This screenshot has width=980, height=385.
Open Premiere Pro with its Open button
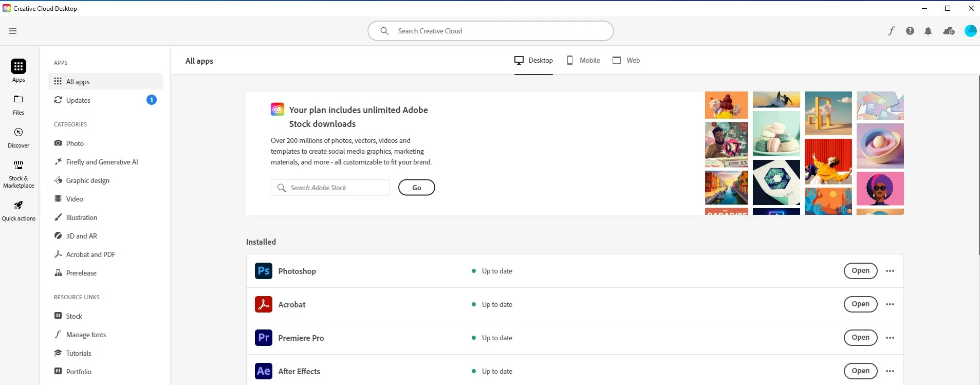click(860, 338)
